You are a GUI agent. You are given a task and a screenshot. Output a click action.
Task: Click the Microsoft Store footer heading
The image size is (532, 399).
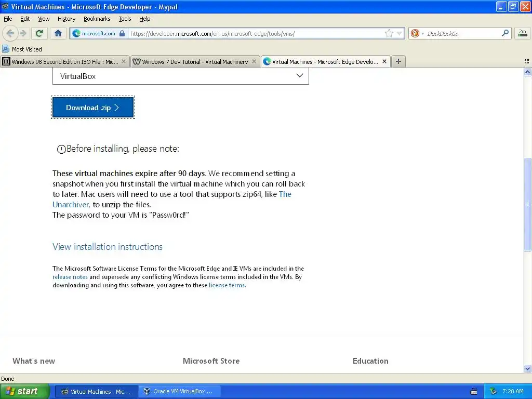click(x=211, y=361)
